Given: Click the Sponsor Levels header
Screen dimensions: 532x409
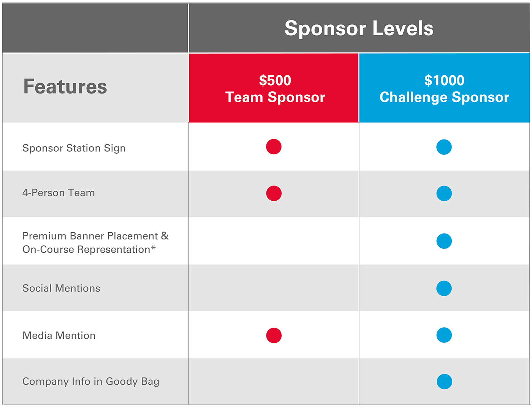Looking at the screenshot, I should [359, 28].
